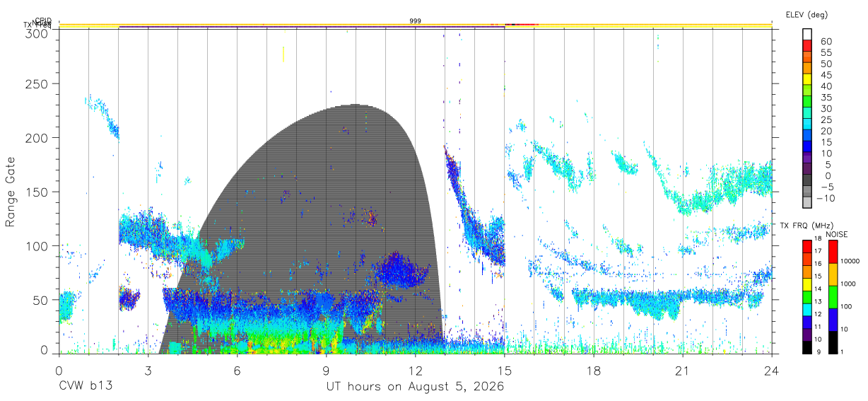Click the "Range Gate" vertical axis title
868x401 pixels.
tap(11, 192)
